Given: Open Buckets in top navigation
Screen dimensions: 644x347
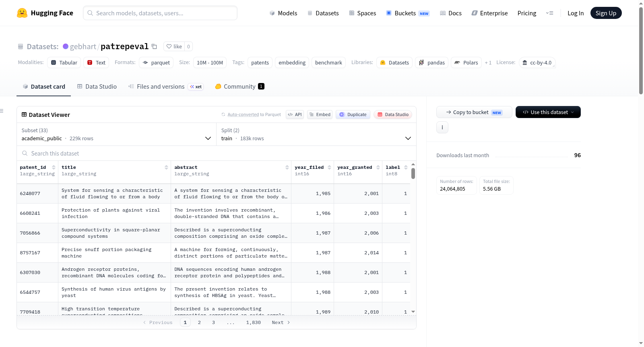Looking at the screenshot, I should pos(408,13).
